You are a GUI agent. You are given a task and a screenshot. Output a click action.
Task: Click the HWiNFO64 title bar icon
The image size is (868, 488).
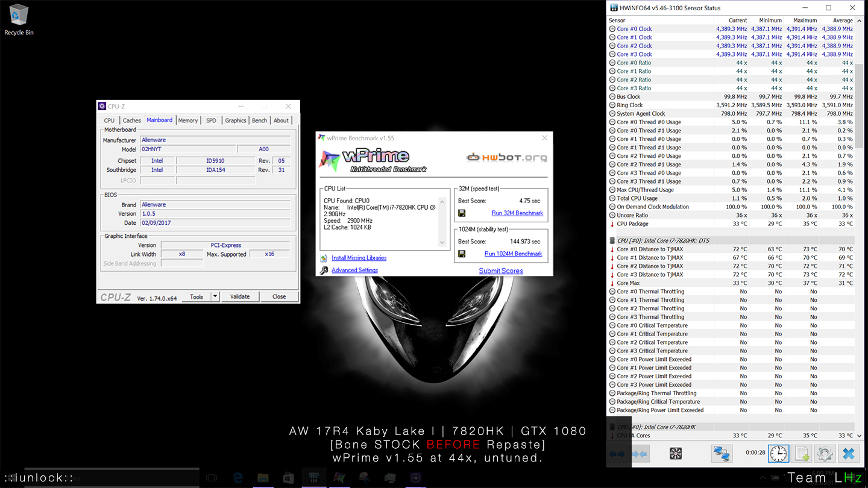pyautogui.click(x=614, y=8)
